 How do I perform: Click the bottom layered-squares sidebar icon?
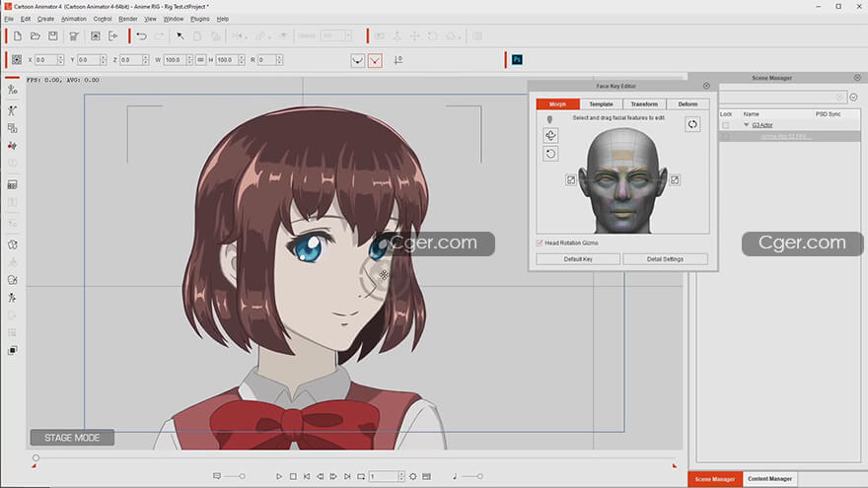point(12,350)
